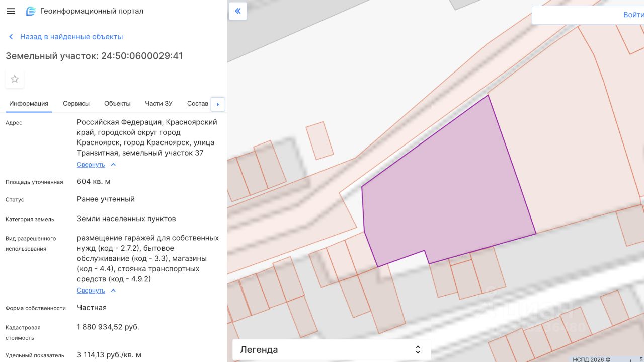Open the hamburger main menu
644x362 pixels.
pyautogui.click(x=11, y=11)
